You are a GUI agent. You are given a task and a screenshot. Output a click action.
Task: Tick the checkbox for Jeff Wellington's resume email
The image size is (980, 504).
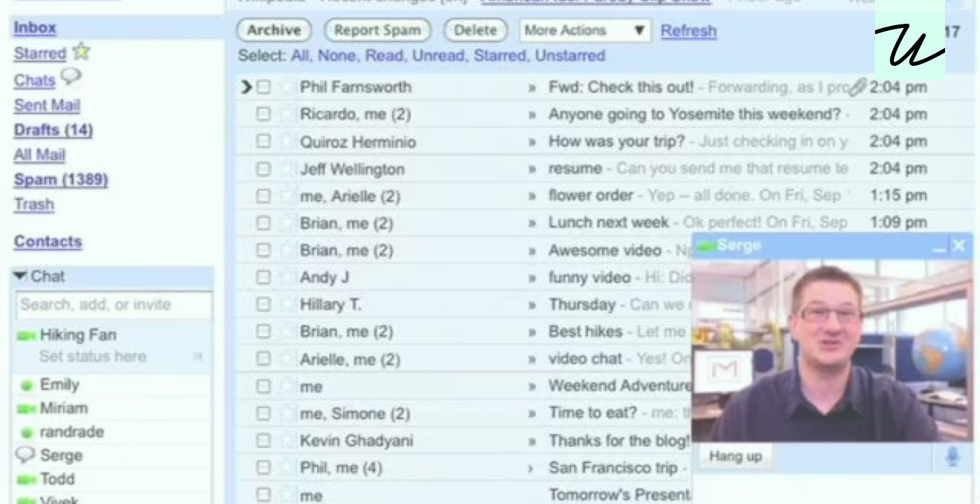coord(263,169)
